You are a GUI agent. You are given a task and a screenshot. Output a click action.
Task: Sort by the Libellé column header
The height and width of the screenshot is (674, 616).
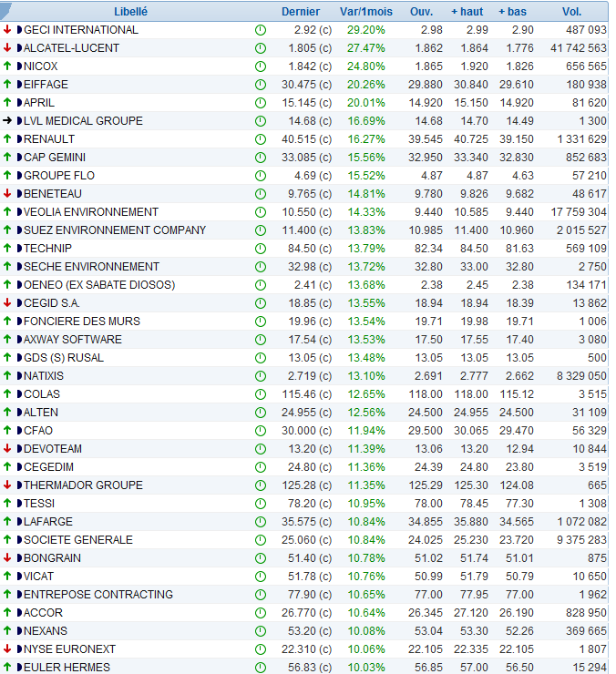[130, 12]
